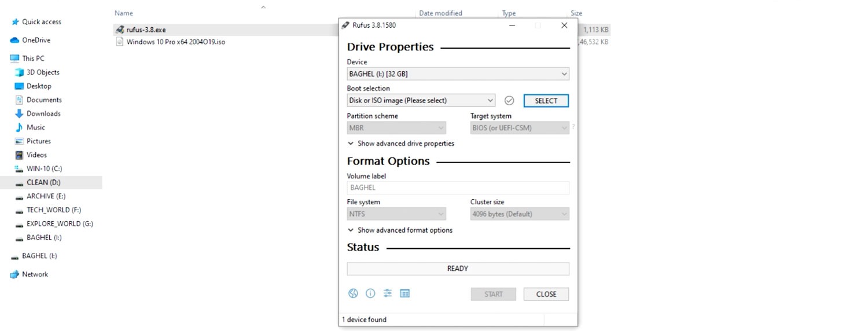
Task: Click the Videos film icon
Action: (x=19, y=155)
